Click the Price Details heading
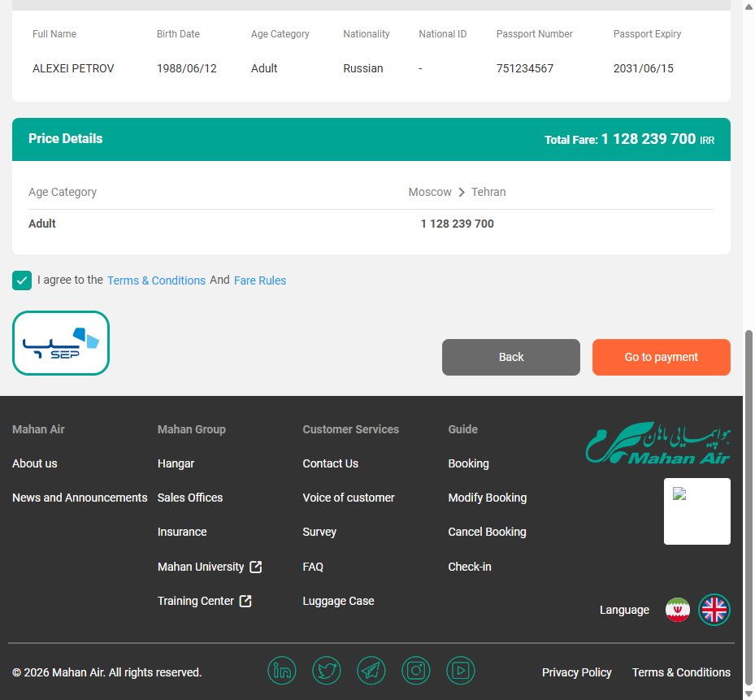Image resolution: width=755 pixels, height=700 pixels. (66, 139)
